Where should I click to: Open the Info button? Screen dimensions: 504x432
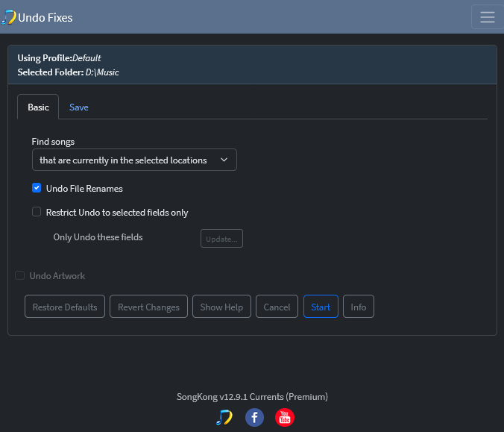pyautogui.click(x=359, y=307)
